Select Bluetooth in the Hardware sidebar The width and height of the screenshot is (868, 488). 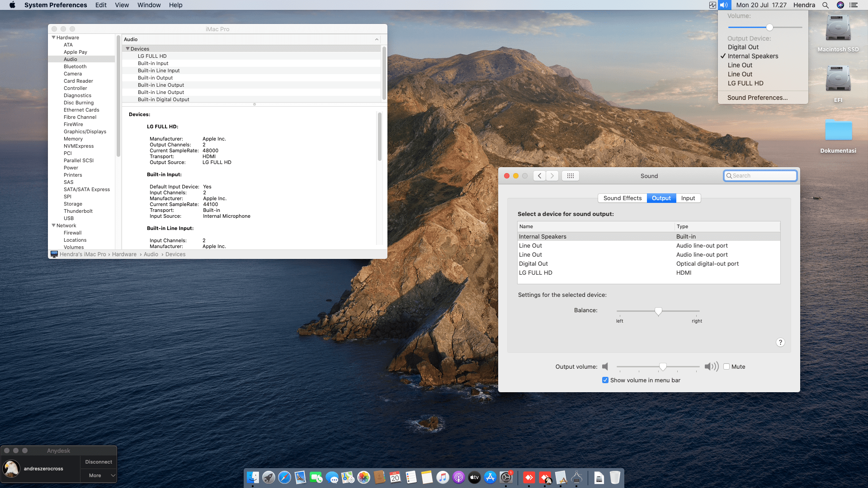(x=75, y=66)
